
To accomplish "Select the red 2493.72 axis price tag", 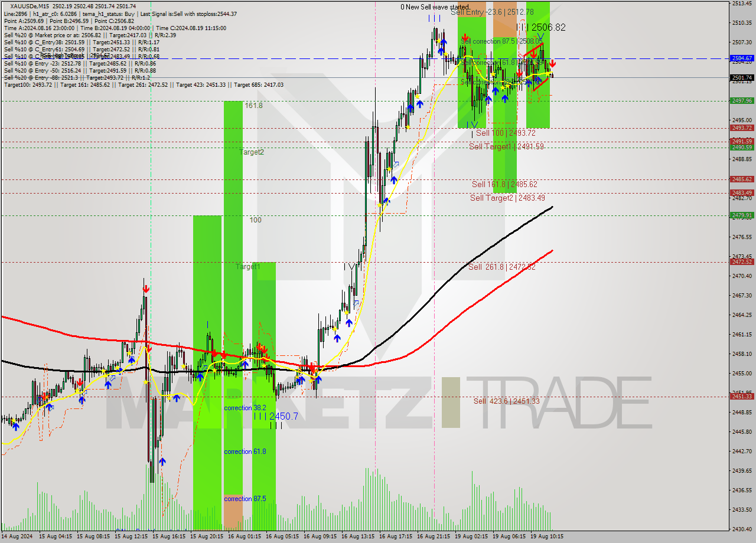I will pyautogui.click(x=742, y=128).
